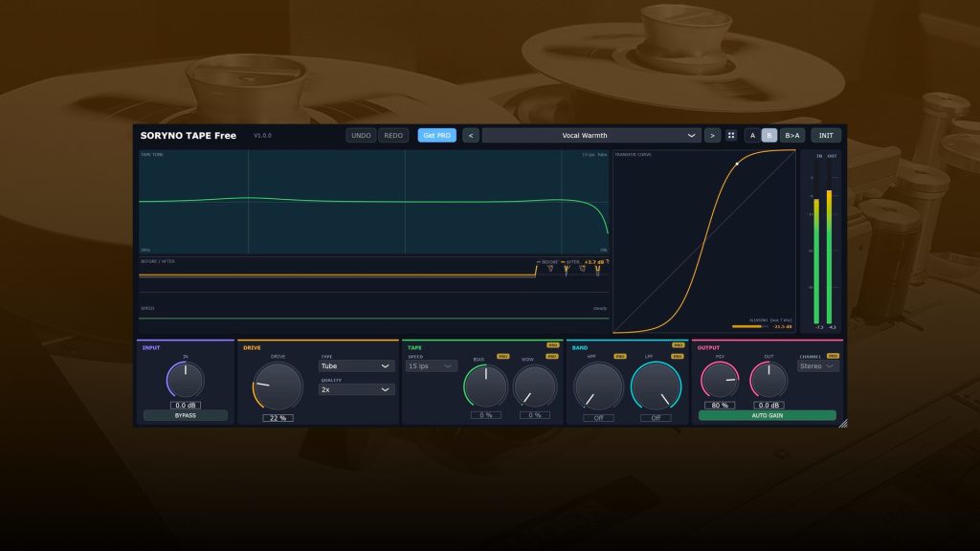The width and height of the screenshot is (980, 551).
Task: Click the drive 22 % value field
Action: click(x=278, y=418)
